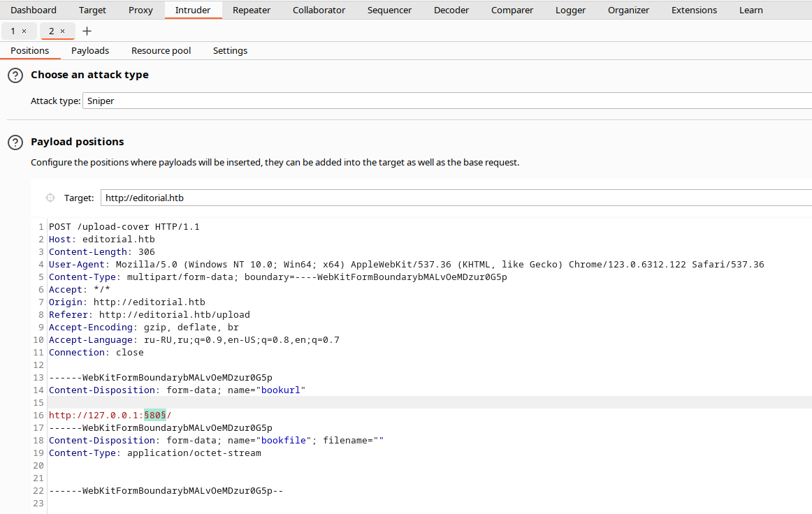Switch to the Dashboard tab
The width and height of the screenshot is (812, 514).
34,10
